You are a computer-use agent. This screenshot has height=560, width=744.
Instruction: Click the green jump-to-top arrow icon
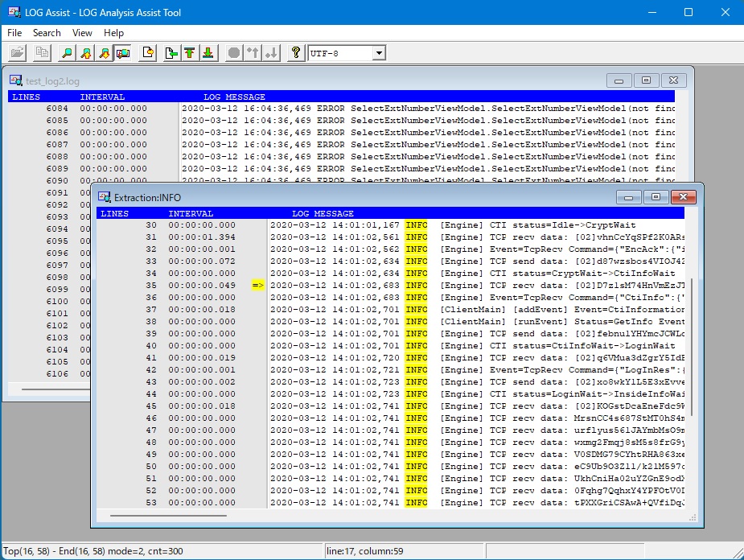coord(190,53)
